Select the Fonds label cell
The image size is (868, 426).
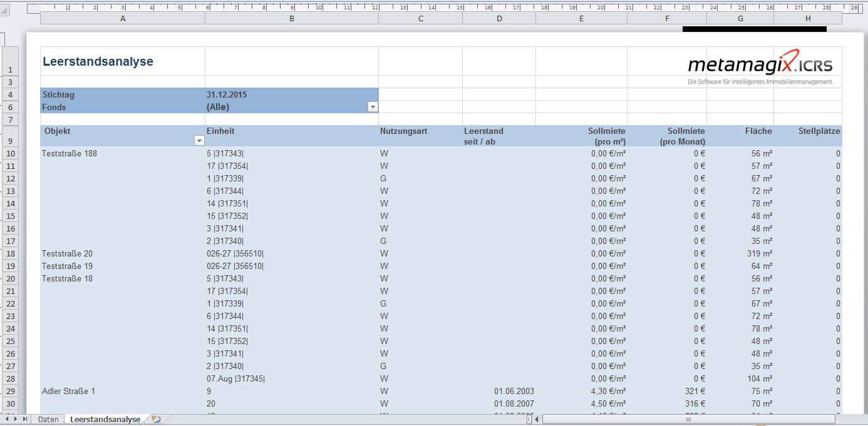[x=123, y=107]
